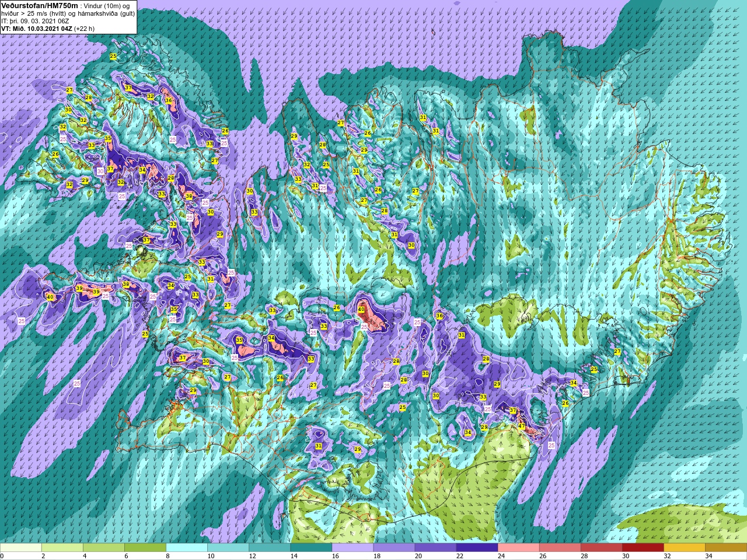The height and width of the screenshot is (560, 747).
Task: Click the 18–20 m/s purple legend swatch
Action: click(x=394, y=548)
